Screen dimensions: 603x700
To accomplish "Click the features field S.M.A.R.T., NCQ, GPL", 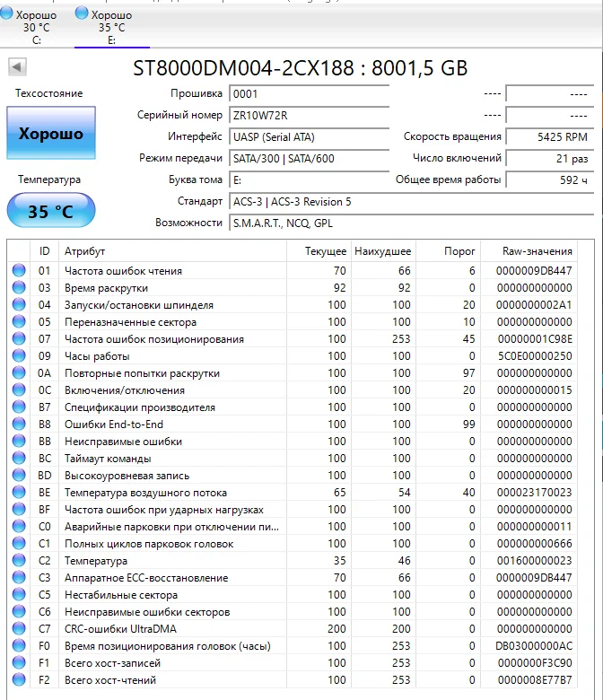I will pyautogui.click(x=411, y=223).
